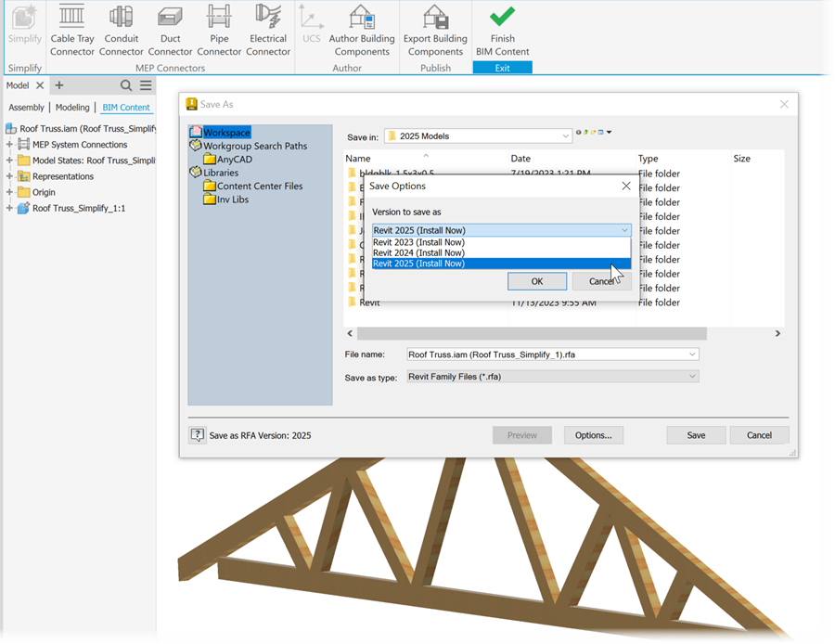Close the Model browser tab
Screen dimensions: 835x644
(x=40, y=85)
